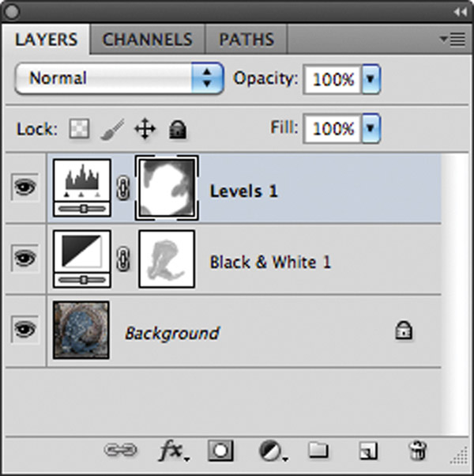Select Black & White 1 adjustment thumbnail
Screen dimensions: 474x476
tap(82, 259)
